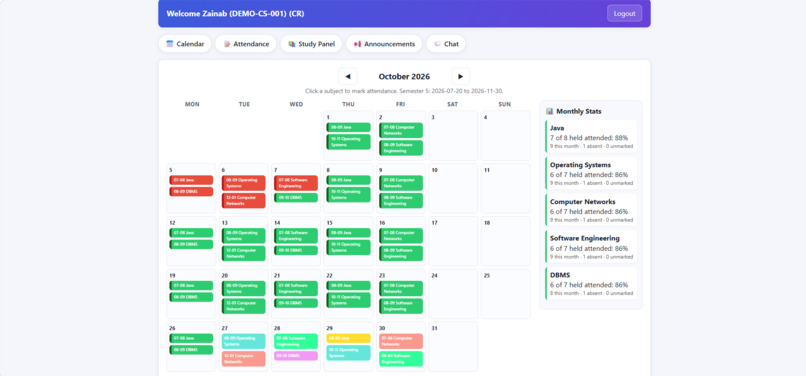Click the notepad icon in Attendance tab
The height and width of the screenshot is (376, 806).
tap(227, 44)
